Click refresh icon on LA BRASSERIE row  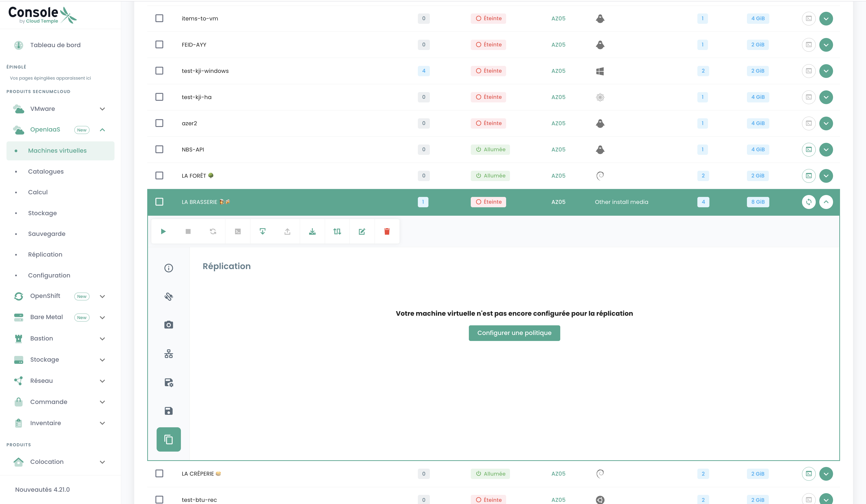click(809, 202)
